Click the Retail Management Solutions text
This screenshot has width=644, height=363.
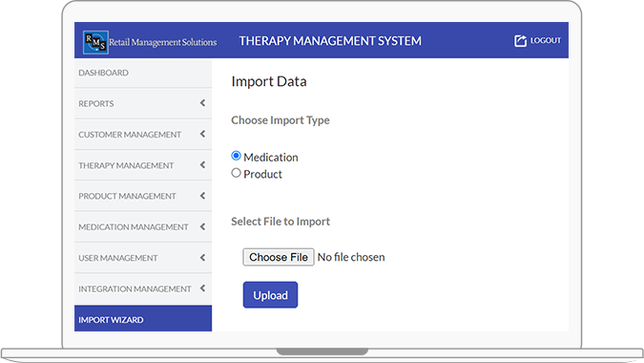tap(162, 42)
